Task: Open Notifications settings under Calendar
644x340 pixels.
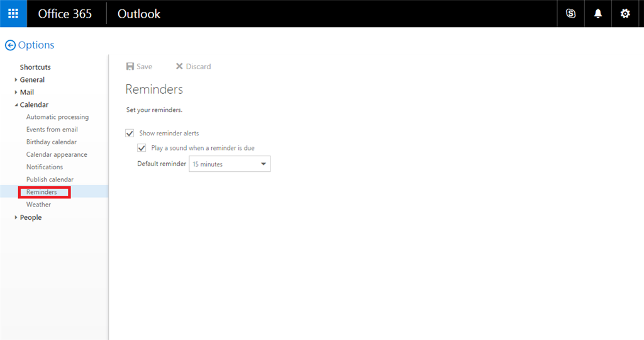Action: [45, 167]
